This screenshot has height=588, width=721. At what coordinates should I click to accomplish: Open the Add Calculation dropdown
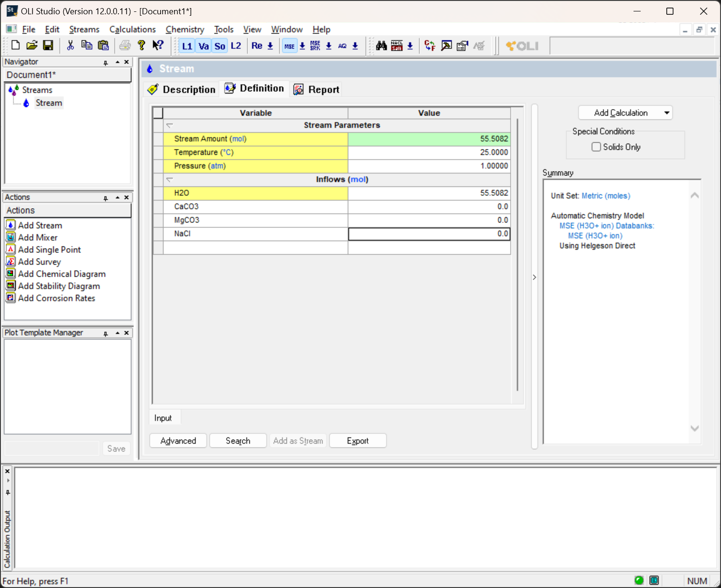coord(625,113)
